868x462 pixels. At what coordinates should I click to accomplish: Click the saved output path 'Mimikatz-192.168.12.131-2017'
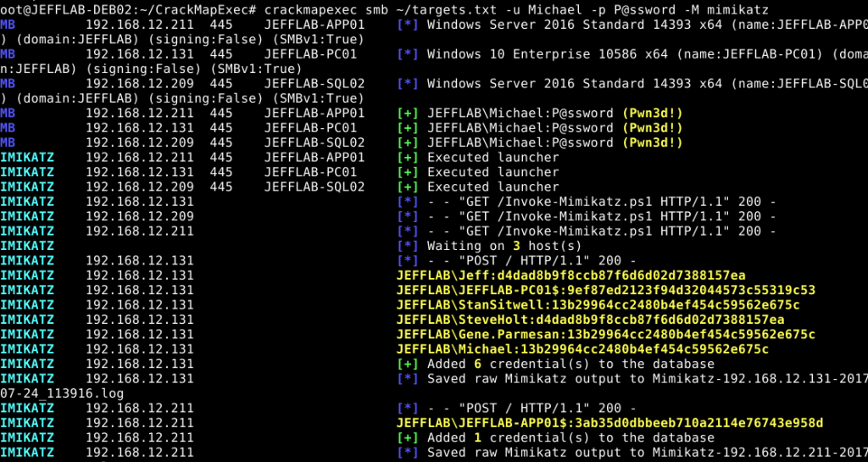click(759, 379)
